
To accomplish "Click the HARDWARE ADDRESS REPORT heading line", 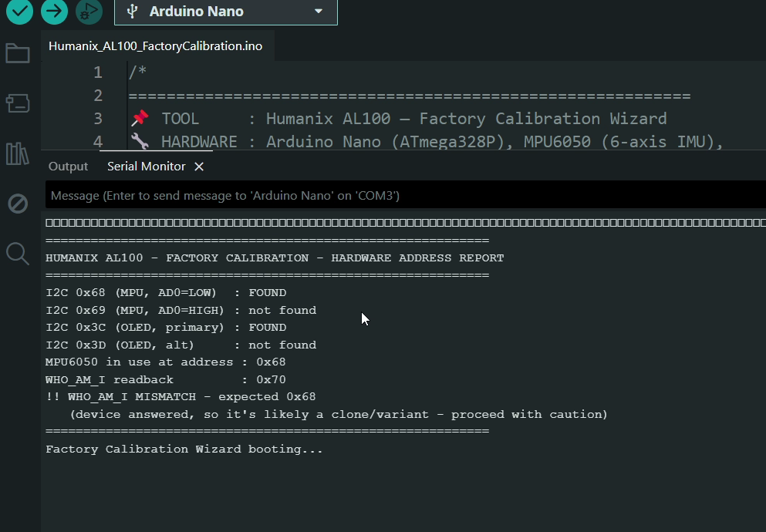I will click(275, 258).
